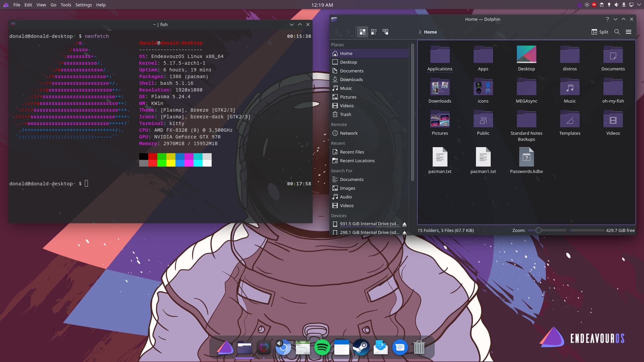Open Network under Remote

click(369, 133)
